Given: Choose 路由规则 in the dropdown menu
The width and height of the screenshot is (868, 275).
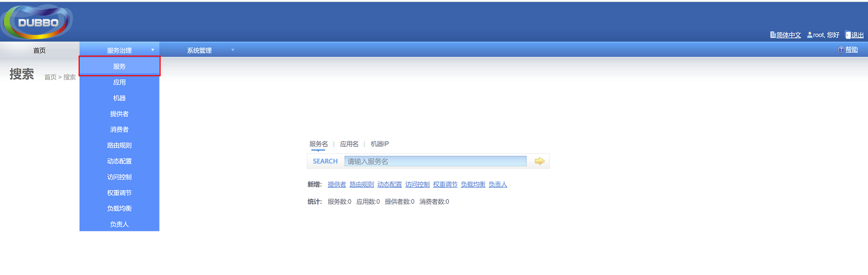Looking at the screenshot, I should tap(119, 145).
